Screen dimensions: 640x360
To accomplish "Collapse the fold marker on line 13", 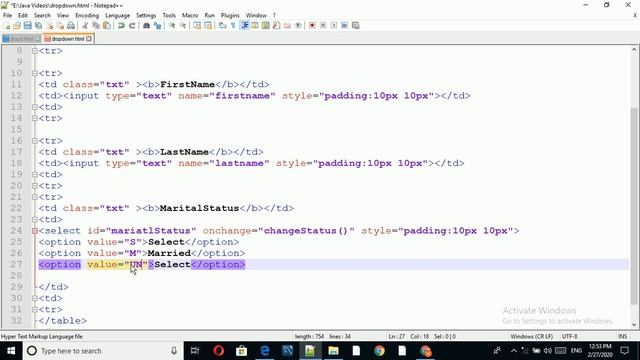I will click(35, 107).
